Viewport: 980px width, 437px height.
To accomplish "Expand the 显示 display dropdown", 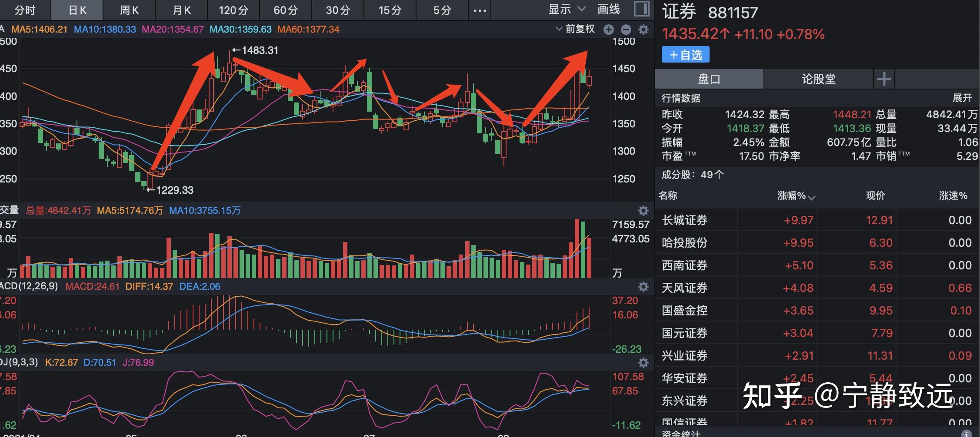I will [567, 9].
